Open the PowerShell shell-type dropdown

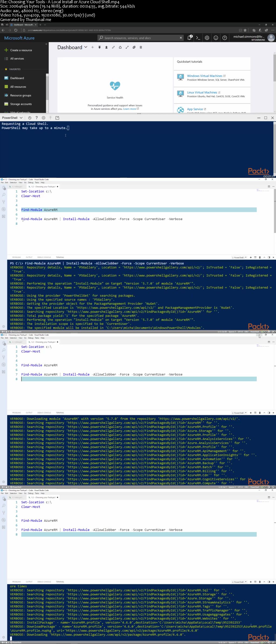coord(12,118)
